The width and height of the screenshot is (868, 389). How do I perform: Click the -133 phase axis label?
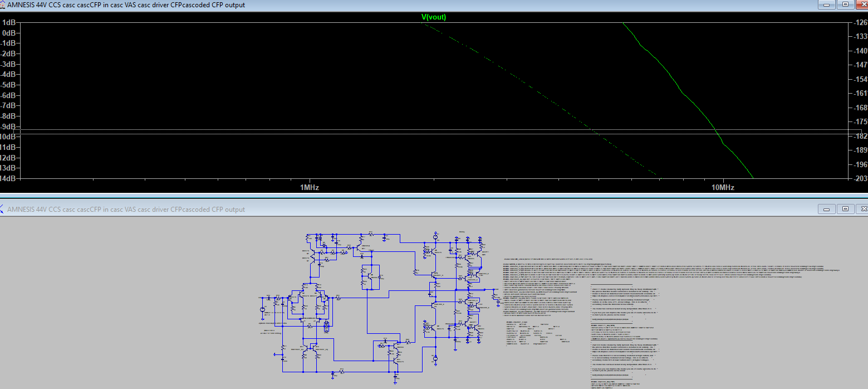point(860,37)
